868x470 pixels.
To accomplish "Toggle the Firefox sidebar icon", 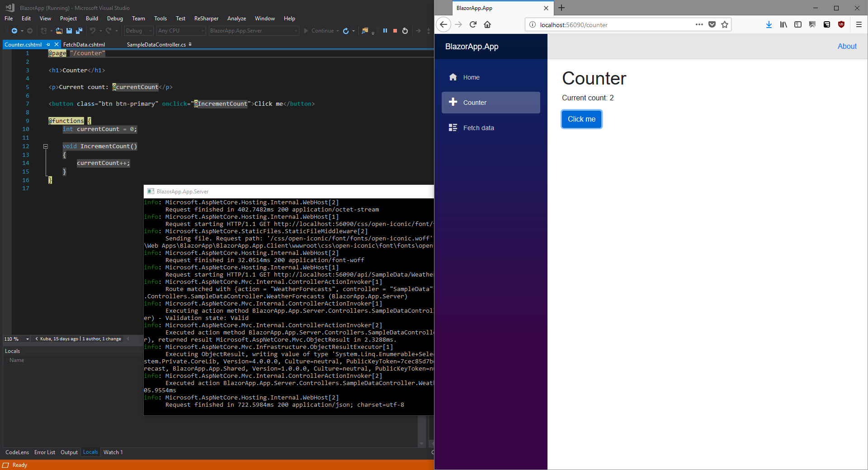I will click(798, 24).
